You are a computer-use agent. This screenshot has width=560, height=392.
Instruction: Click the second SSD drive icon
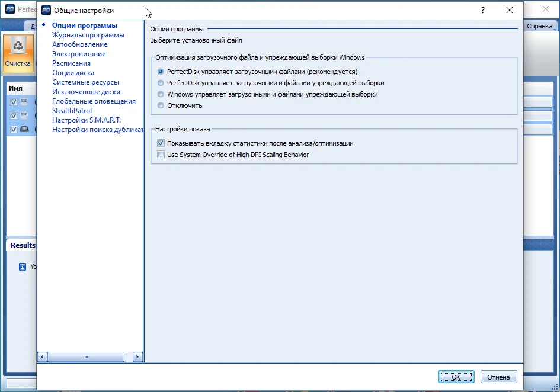coord(24,115)
